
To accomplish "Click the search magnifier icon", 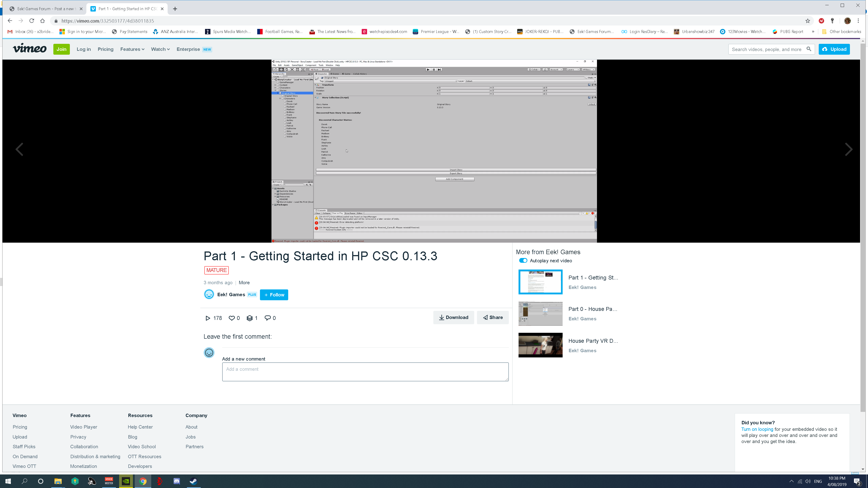I will 809,49.
